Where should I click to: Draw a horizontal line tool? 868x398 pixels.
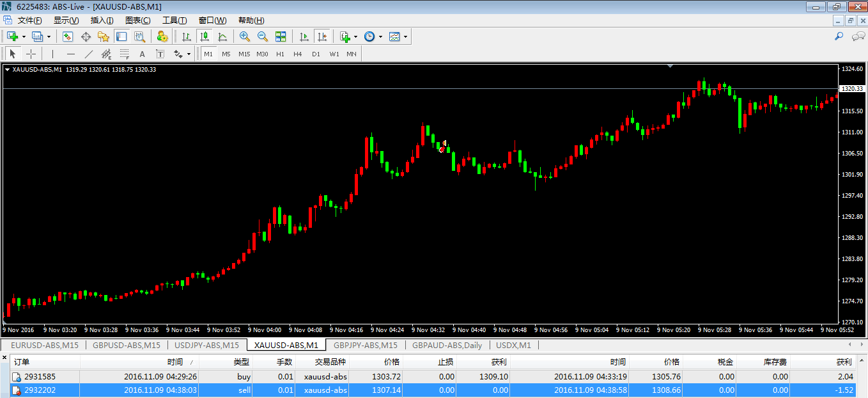pyautogui.click(x=71, y=54)
